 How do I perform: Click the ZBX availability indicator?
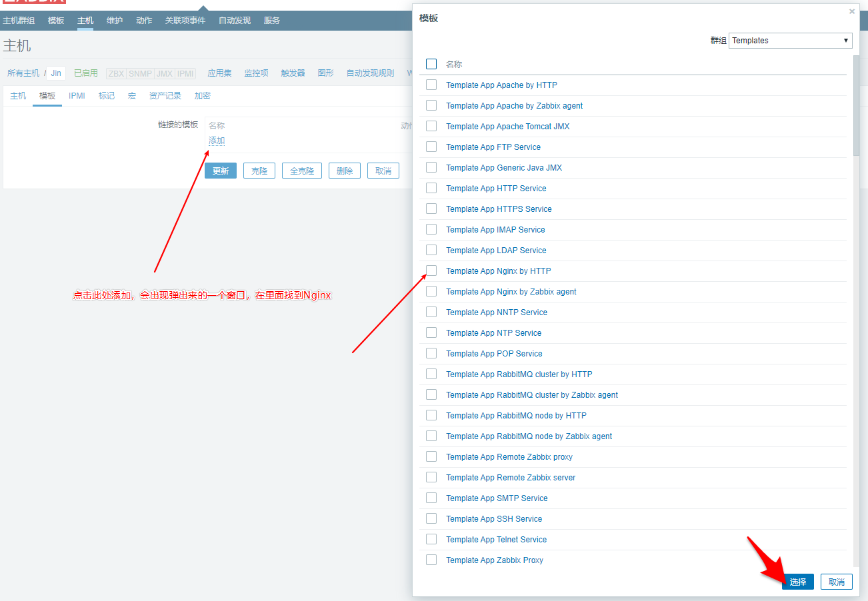click(116, 73)
